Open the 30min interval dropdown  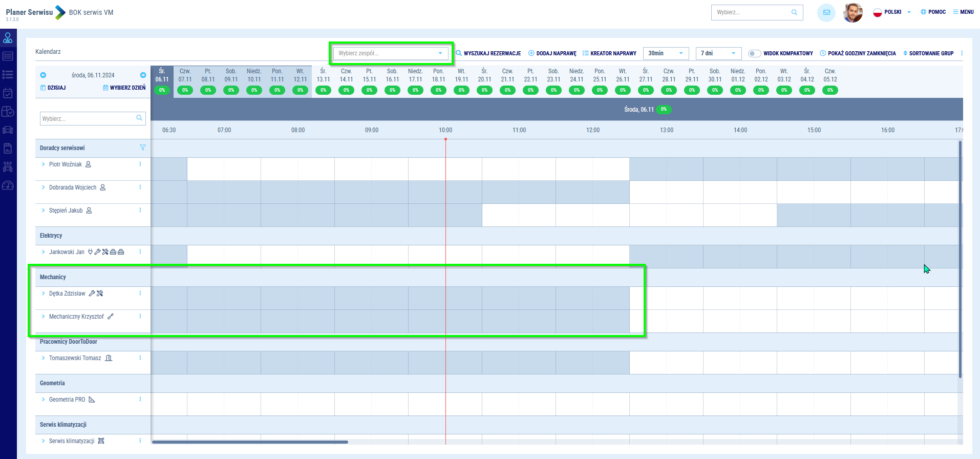click(665, 53)
